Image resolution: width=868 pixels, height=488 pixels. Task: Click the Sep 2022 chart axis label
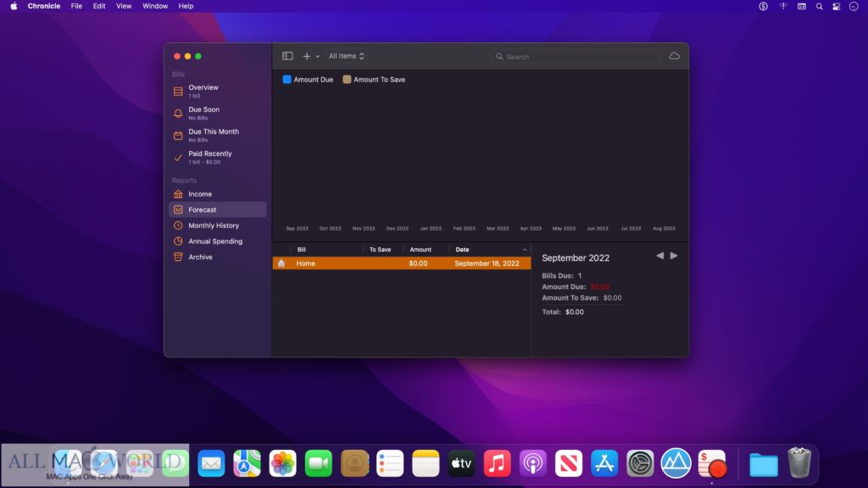(x=298, y=229)
